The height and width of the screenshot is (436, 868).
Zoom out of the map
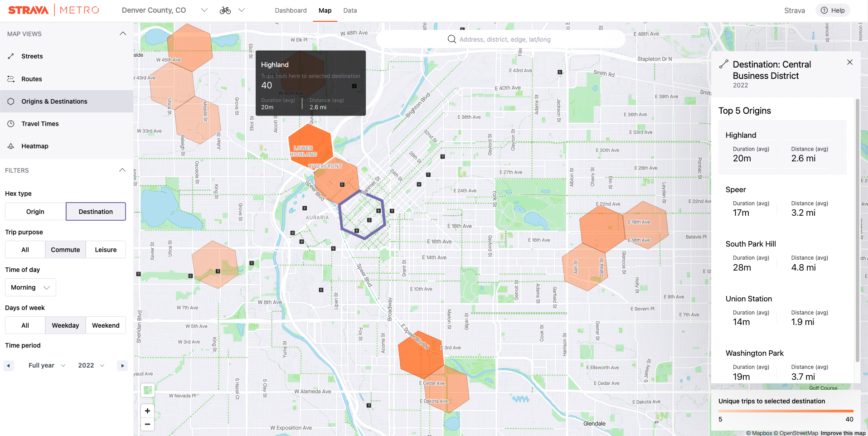(x=147, y=424)
